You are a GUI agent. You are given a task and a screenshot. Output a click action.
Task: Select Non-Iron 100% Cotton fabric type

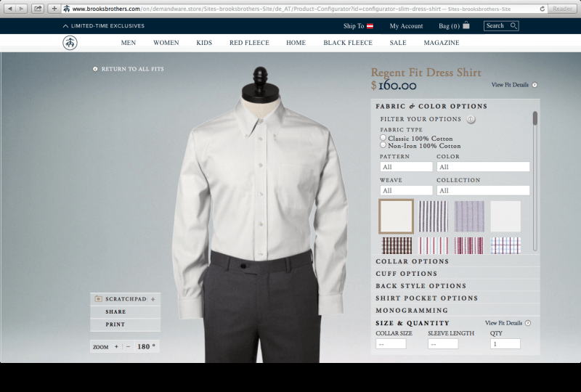[383, 145]
